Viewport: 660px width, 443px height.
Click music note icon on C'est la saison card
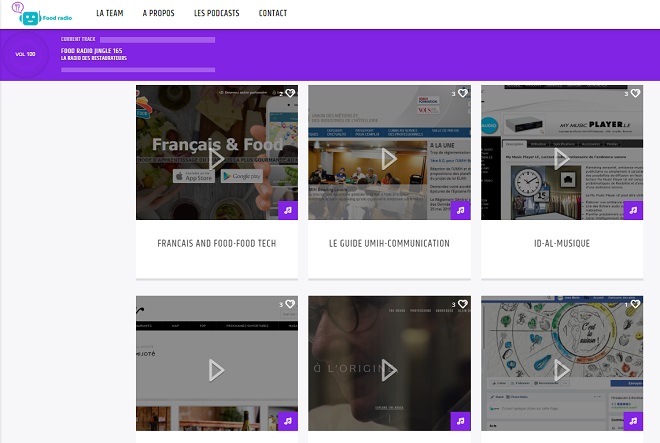[633, 421]
